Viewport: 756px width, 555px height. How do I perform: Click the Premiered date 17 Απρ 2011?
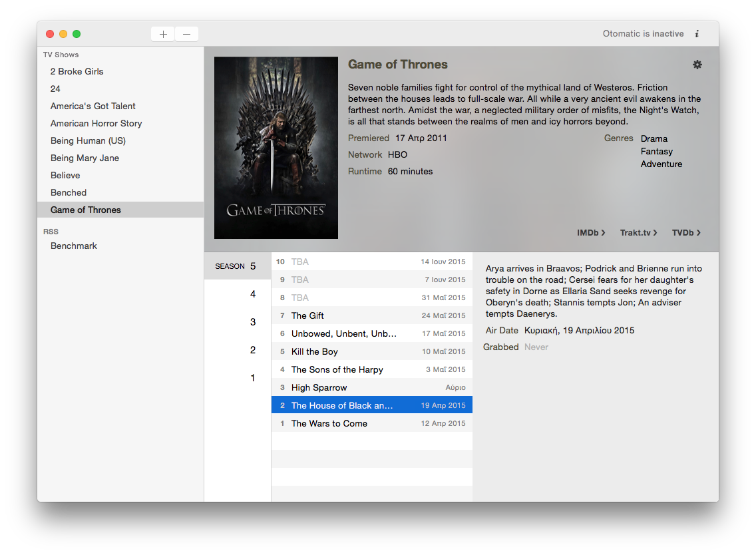point(421,138)
